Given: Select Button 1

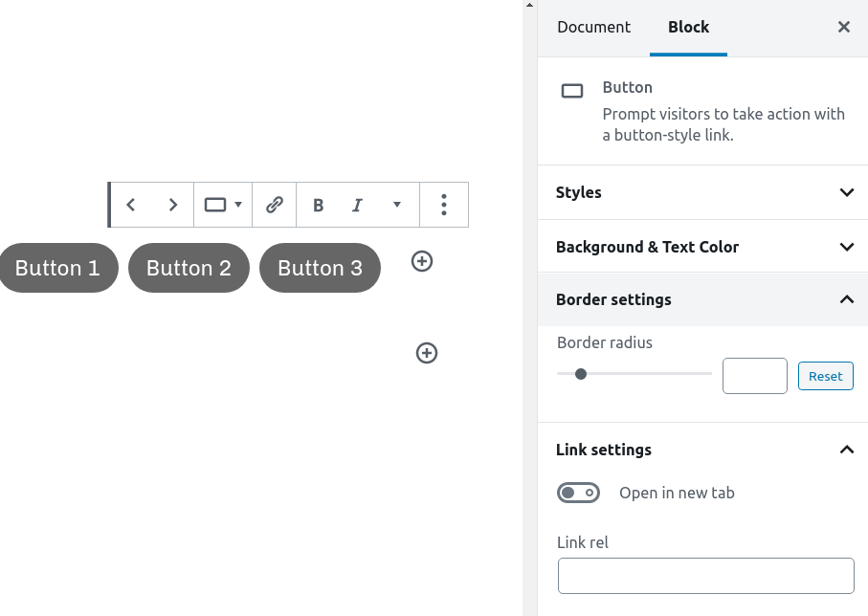Looking at the screenshot, I should (57, 268).
